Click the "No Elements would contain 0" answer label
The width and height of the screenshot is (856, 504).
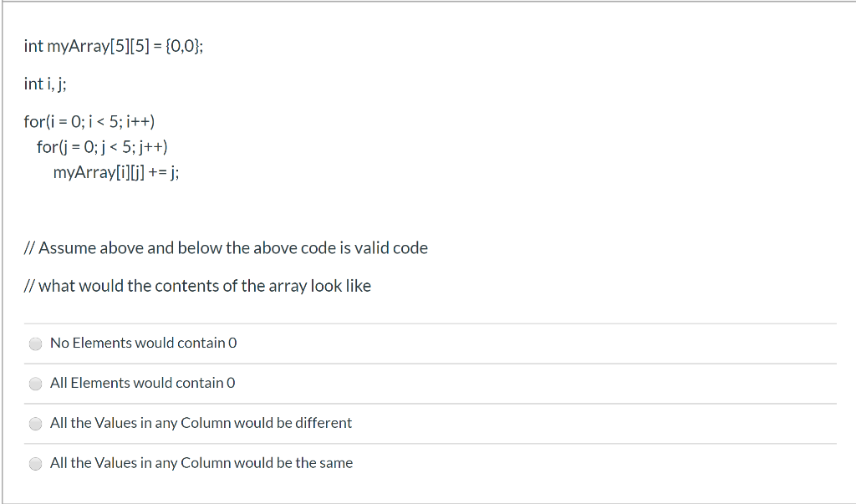144,343
